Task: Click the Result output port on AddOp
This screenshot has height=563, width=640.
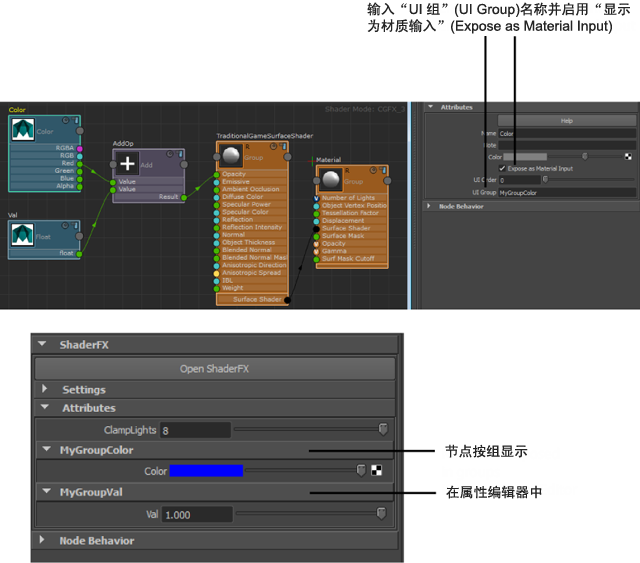Action: [x=184, y=198]
